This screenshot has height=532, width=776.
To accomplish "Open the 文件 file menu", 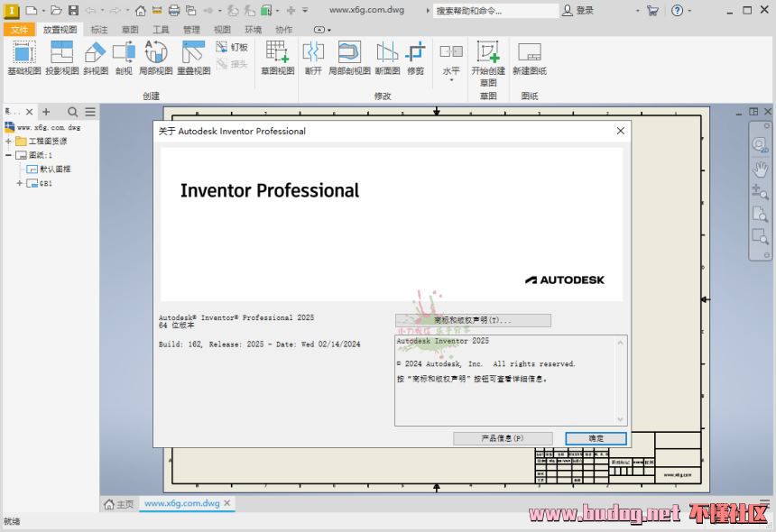I will pyautogui.click(x=19, y=30).
